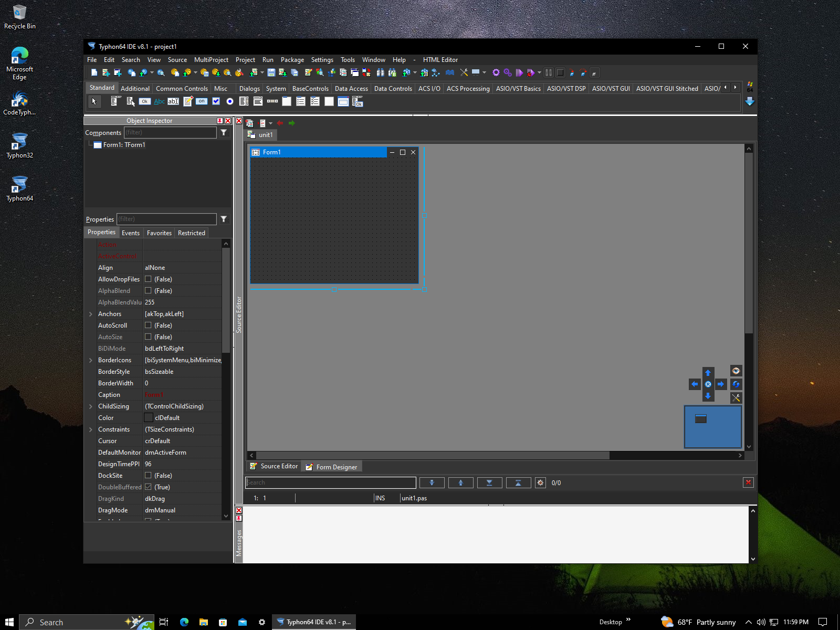
Task: Toggle the AllowDropFiles checkbox
Action: pos(148,279)
